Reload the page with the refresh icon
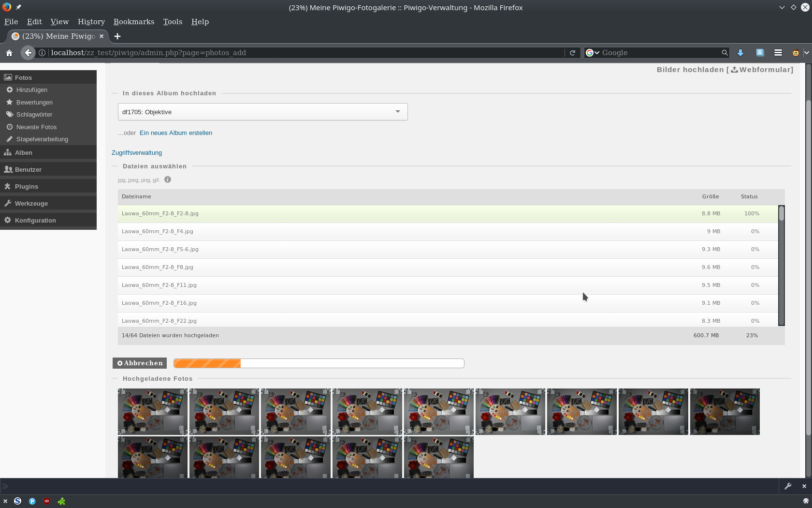 pos(572,53)
